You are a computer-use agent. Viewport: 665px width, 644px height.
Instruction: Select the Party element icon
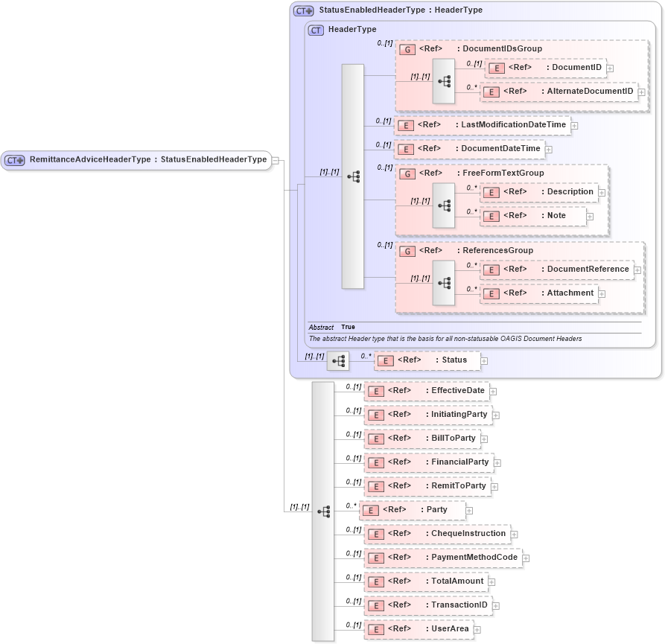coord(370,510)
